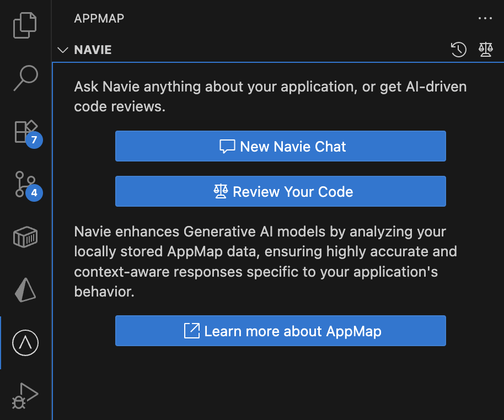Image resolution: width=504 pixels, height=420 pixels.
Task: Open the Explorer files view
Action: (x=25, y=25)
